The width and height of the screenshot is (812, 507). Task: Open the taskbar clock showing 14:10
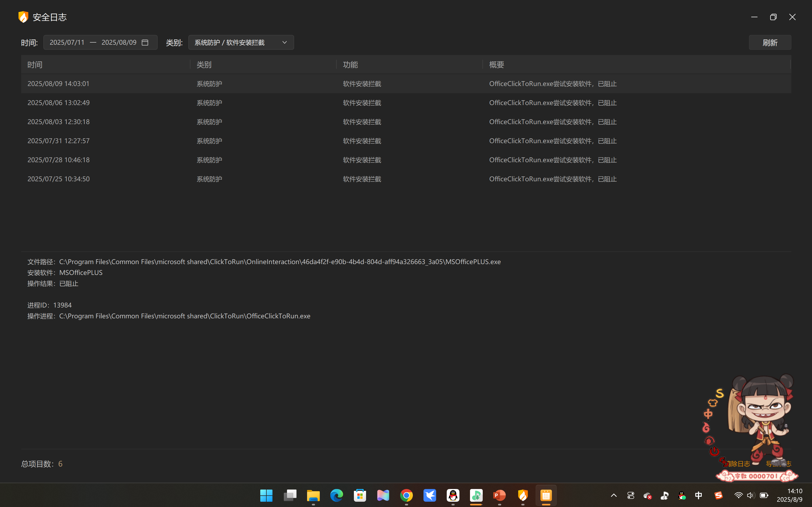click(x=790, y=495)
